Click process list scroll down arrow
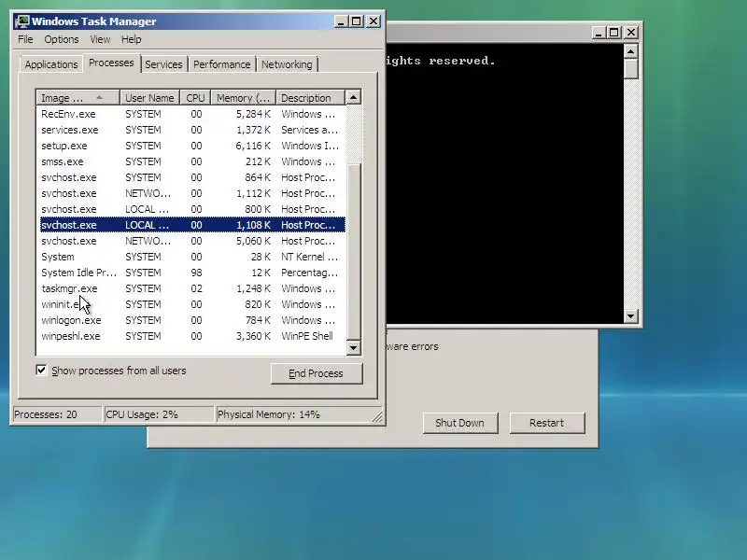747x560 pixels. [x=354, y=347]
